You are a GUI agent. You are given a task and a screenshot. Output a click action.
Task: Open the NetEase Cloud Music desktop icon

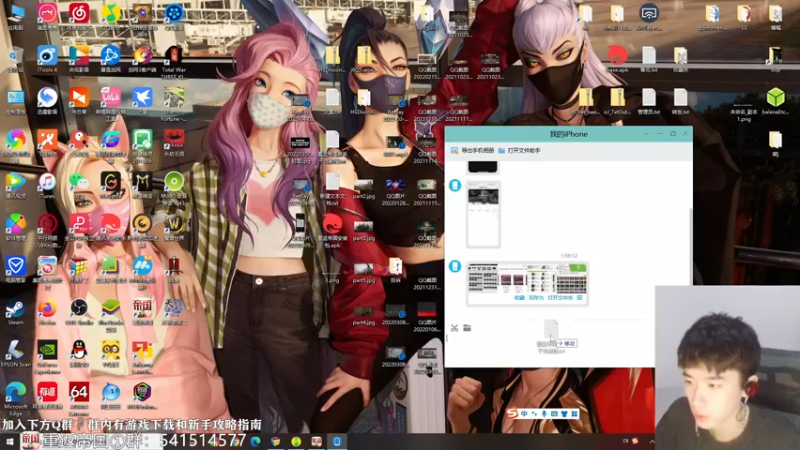pyautogui.click(x=79, y=16)
